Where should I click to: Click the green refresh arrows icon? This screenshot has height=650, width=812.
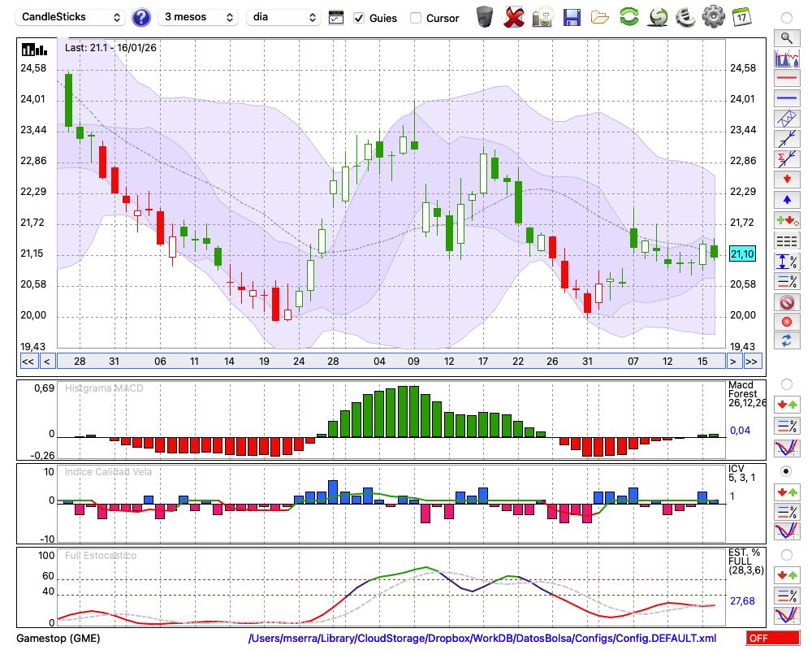click(x=628, y=16)
